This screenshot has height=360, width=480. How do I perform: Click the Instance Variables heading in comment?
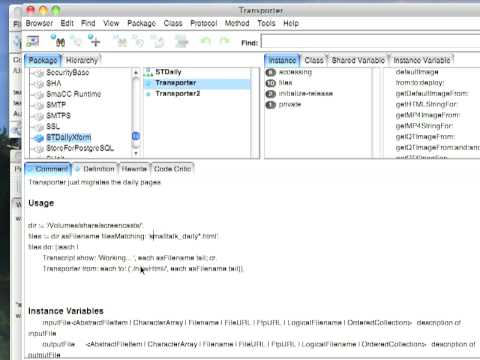click(x=66, y=311)
